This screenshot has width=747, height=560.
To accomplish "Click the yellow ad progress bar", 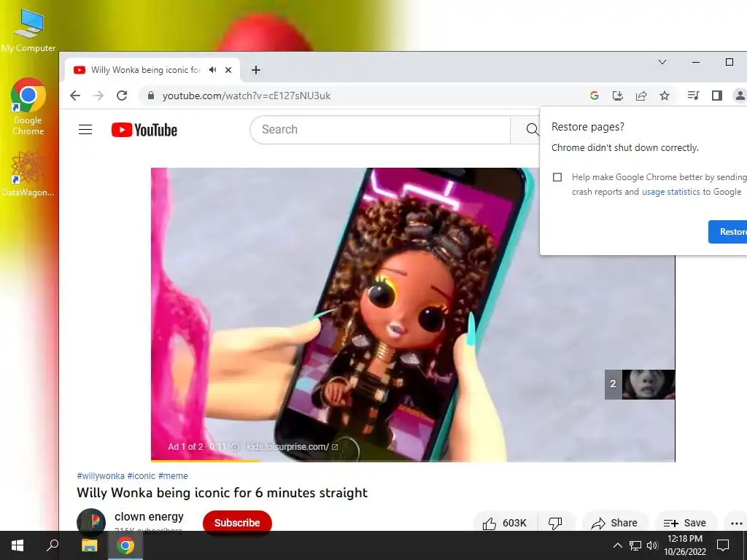I will pyautogui.click(x=205, y=461).
